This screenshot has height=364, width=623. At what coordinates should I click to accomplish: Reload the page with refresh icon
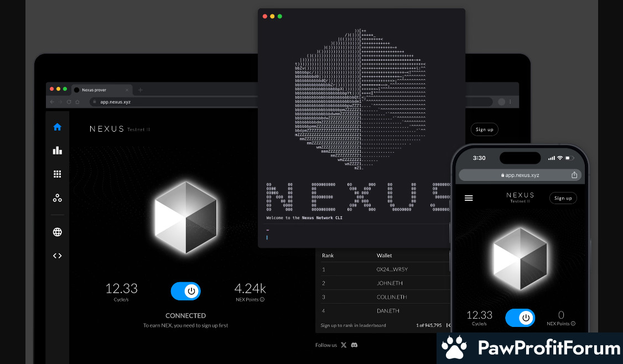pos(69,102)
